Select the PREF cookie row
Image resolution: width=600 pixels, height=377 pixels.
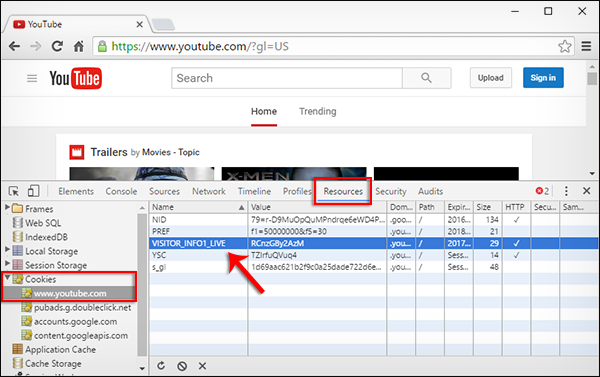click(373, 232)
